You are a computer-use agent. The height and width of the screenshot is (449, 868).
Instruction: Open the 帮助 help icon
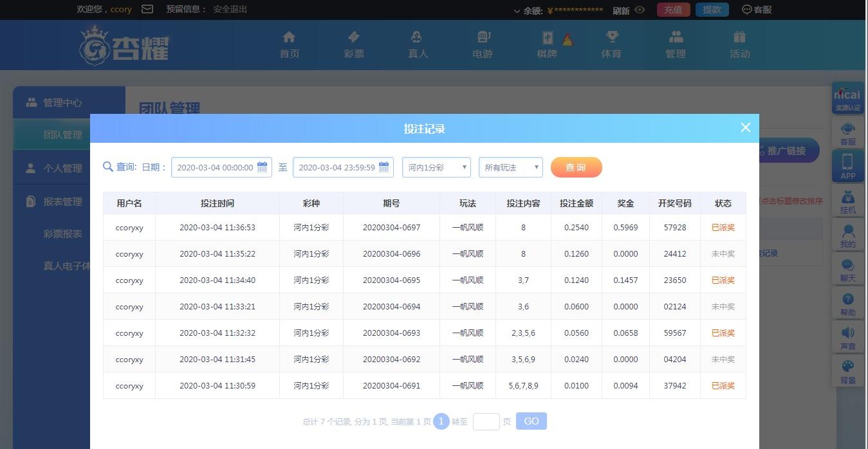point(848,303)
